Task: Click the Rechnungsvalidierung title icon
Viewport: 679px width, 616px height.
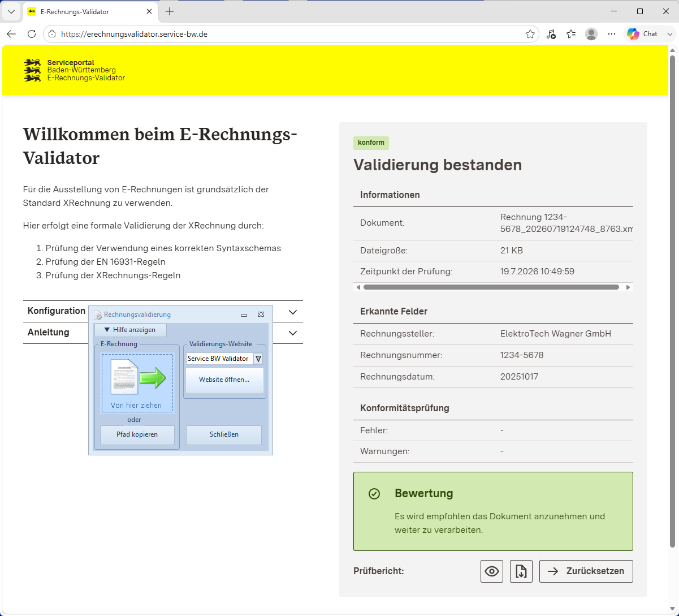Action: (x=98, y=315)
